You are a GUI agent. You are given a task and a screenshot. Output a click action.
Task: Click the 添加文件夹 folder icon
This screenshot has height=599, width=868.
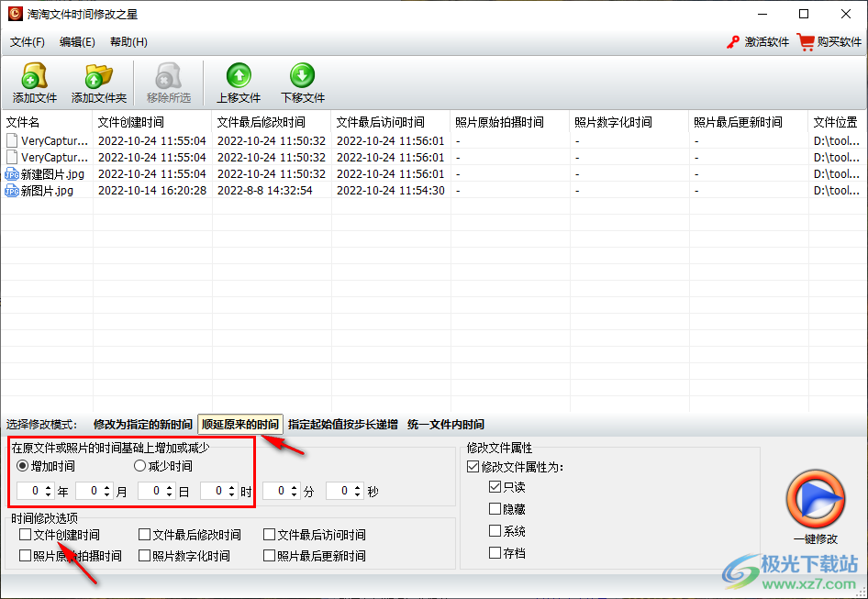pos(98,76)
